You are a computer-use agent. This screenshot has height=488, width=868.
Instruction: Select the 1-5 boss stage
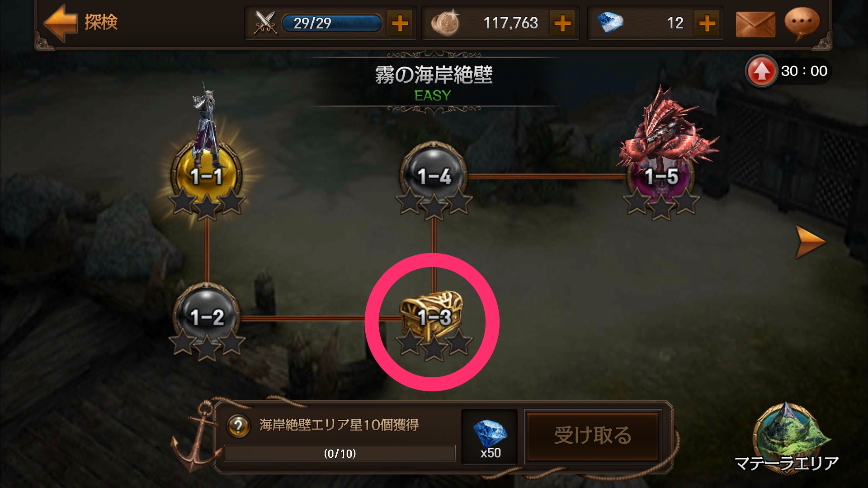click(661, 176)
